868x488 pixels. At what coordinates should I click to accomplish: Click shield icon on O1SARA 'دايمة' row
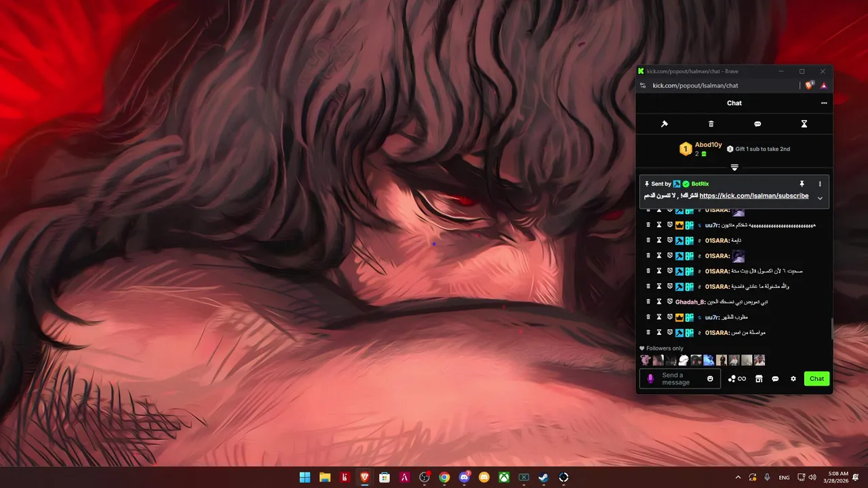(x=669, y=241)
